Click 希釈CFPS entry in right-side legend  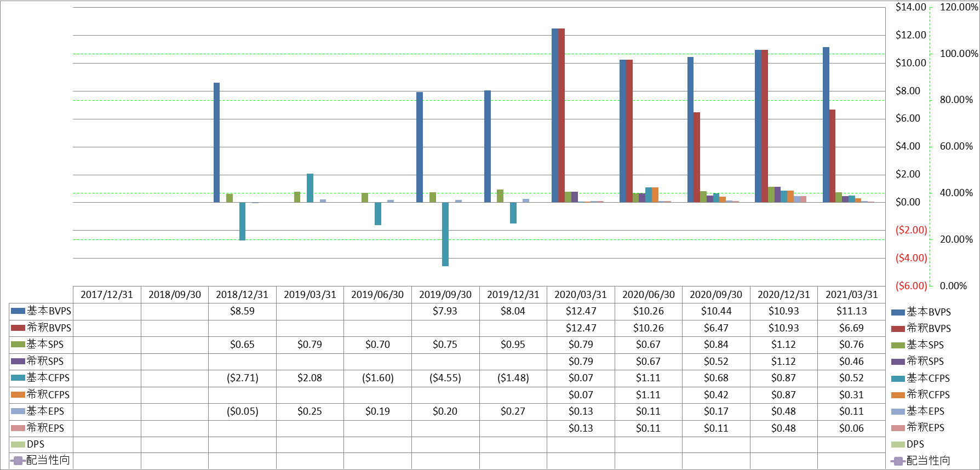click(921, 394)
